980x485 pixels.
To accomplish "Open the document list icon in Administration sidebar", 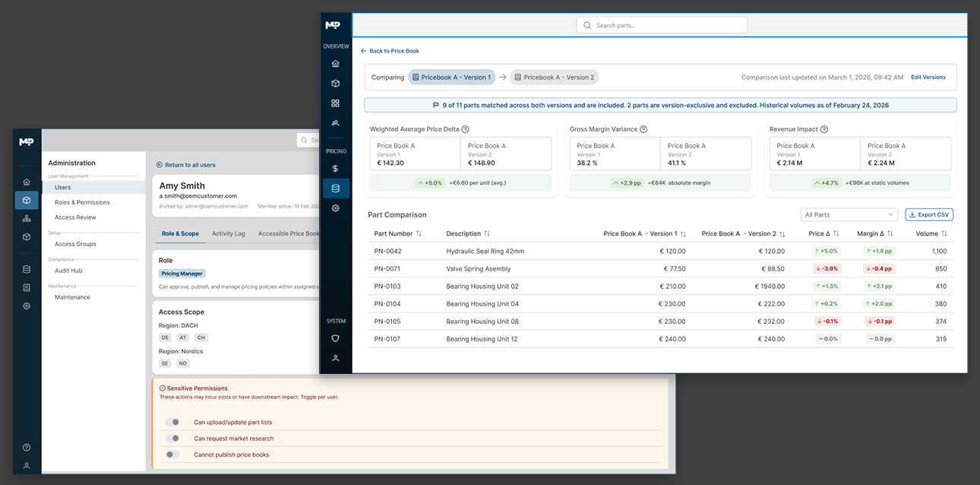I will click(x=27, y=287).
